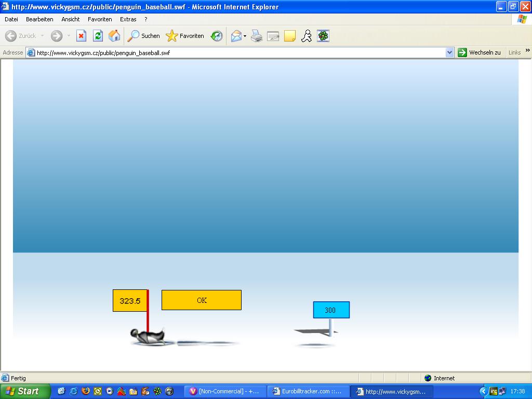Click the Stop loading icon
The image size is (532, 399).
(x=81, y=36)
